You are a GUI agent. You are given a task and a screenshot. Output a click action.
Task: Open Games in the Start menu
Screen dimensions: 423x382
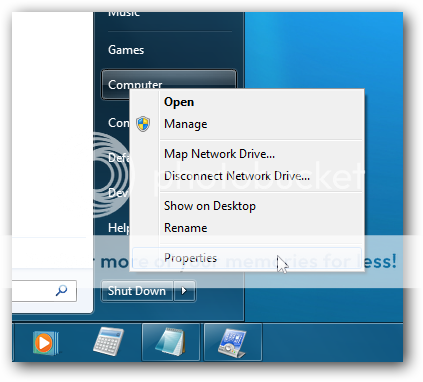coord(126,50)
